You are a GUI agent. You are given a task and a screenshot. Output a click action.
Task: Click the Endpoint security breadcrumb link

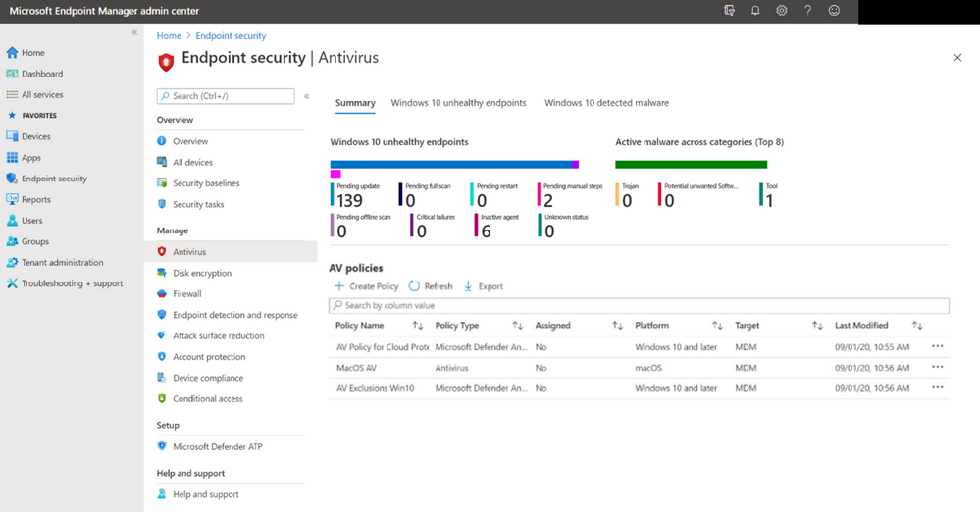pyautogui.click(x=231, y=36)
